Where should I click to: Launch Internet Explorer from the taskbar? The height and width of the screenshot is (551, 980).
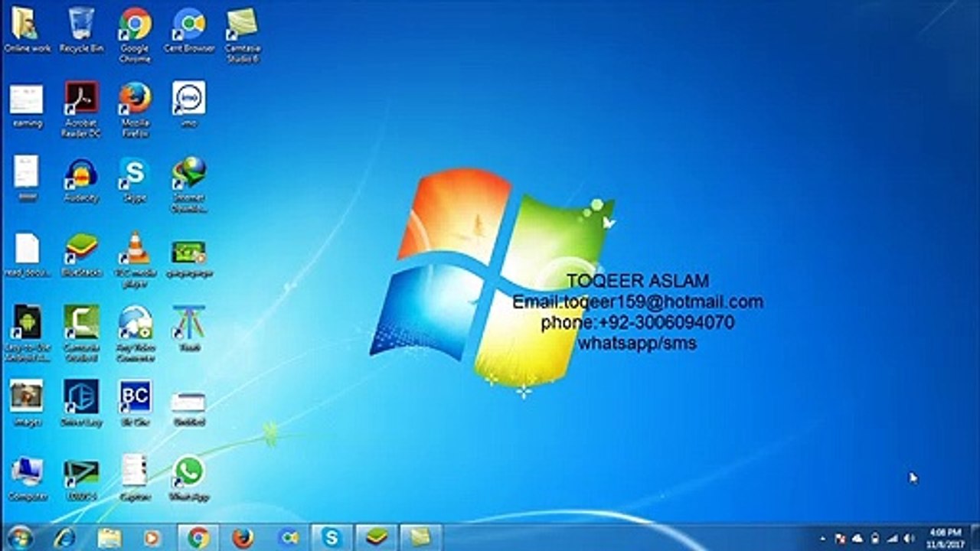click(x=64, y=538)
